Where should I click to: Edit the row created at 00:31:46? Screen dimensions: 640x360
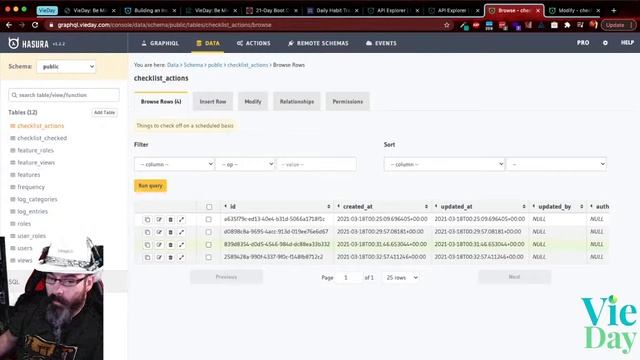click(159, 245)
